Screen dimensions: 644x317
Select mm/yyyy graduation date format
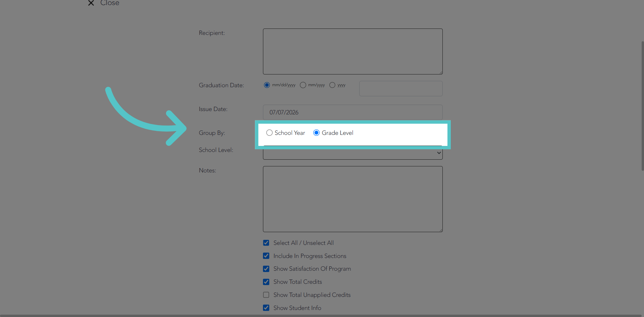(303, 85)
